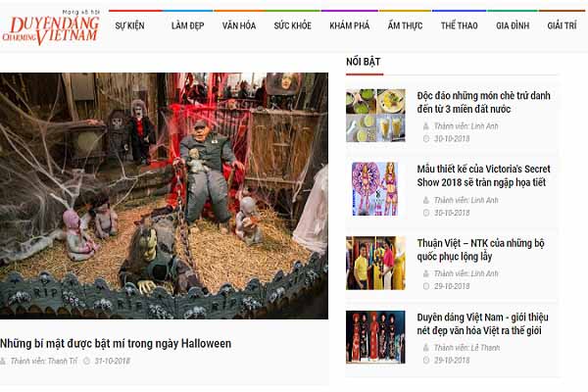This screenshot has height=392, width=588.
Task: Click the Duyên Dáng Việt Nam logo
Action: coord(51,27)
